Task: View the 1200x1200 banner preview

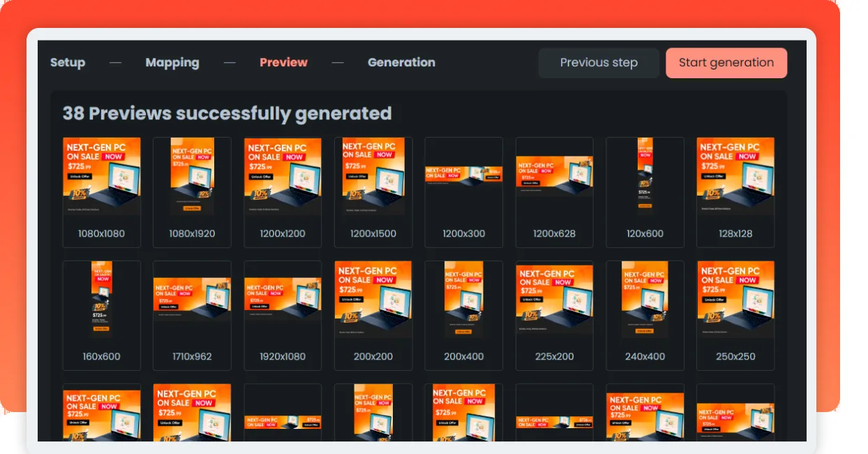Action: (x=283, y=177)
